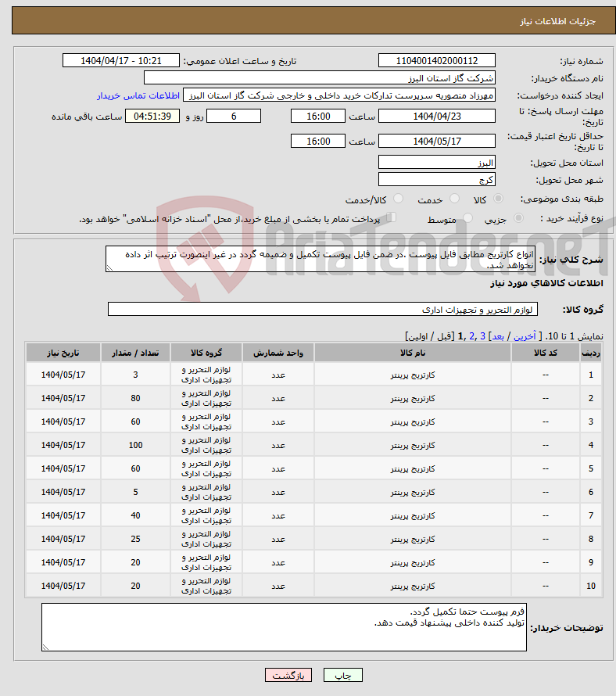This screenshot has height=696, width=616.
Task: Click the announcement date field 1404/04/17 - 10:21
Action: click(x=121, y=60)
